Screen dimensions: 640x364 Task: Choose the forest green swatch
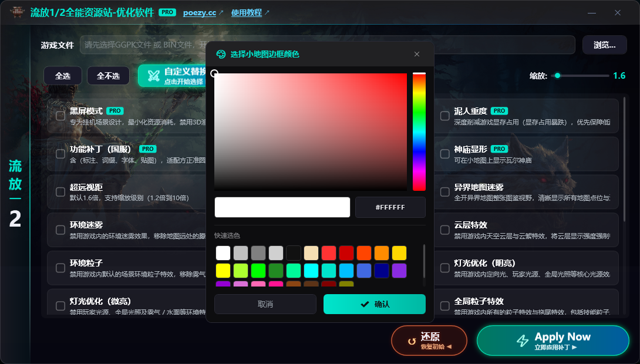pos(276,271)
